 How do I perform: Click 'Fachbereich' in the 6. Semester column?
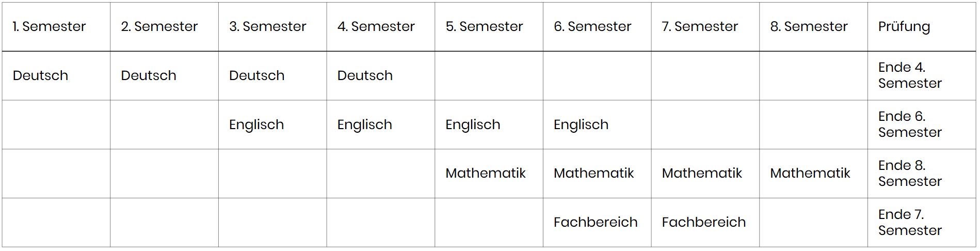point(596,222)
